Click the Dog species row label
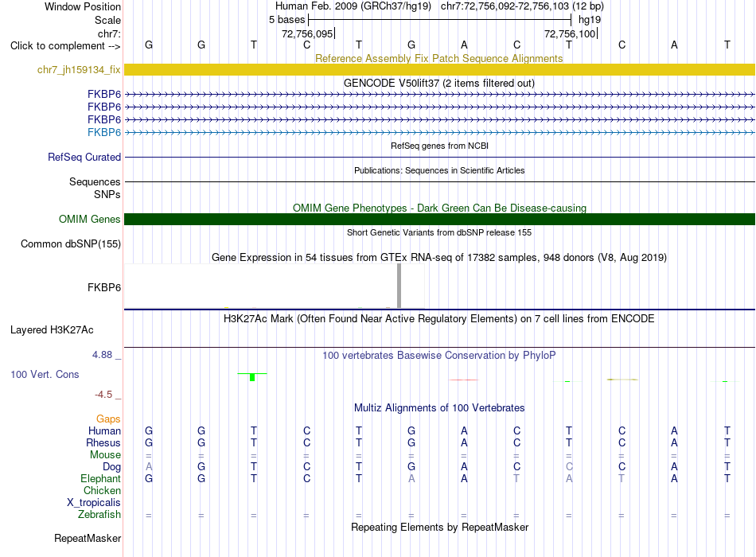This screenshot has height=557, width=756. [111, 467]
